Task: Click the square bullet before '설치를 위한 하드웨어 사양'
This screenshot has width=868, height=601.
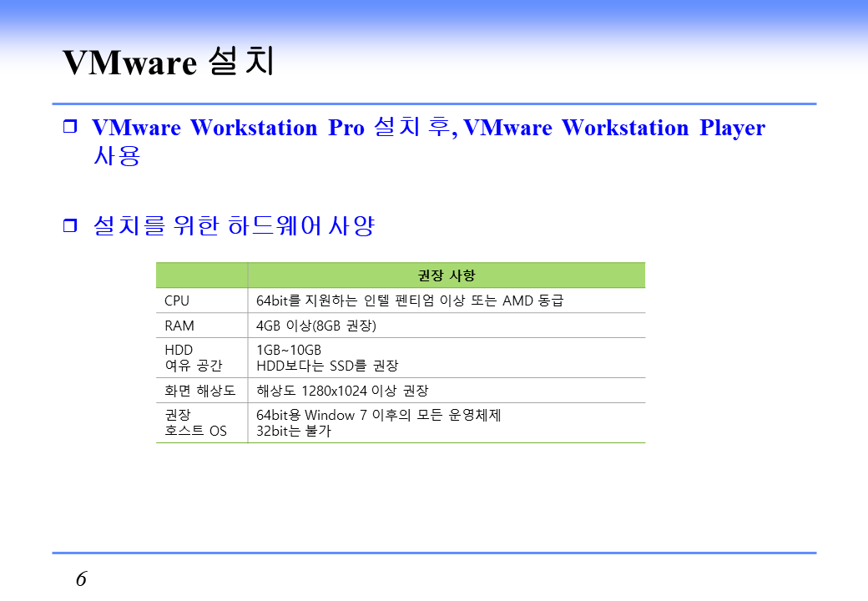Action: click(x=70, y=225)
